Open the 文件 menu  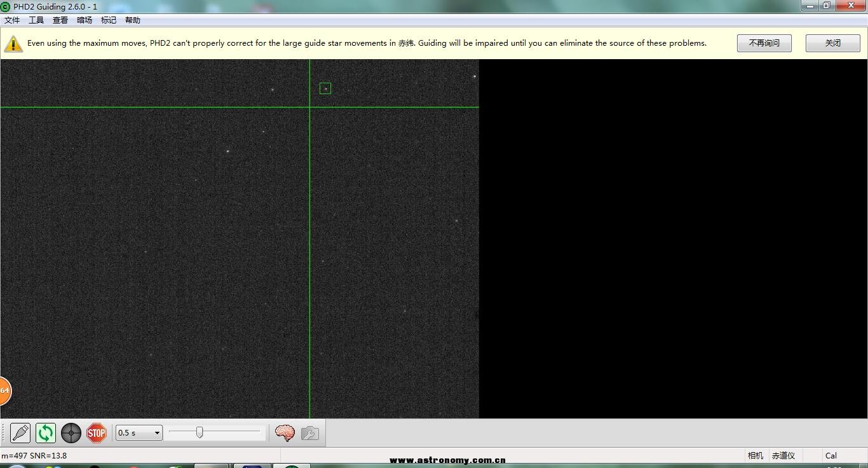click(12, 20)
